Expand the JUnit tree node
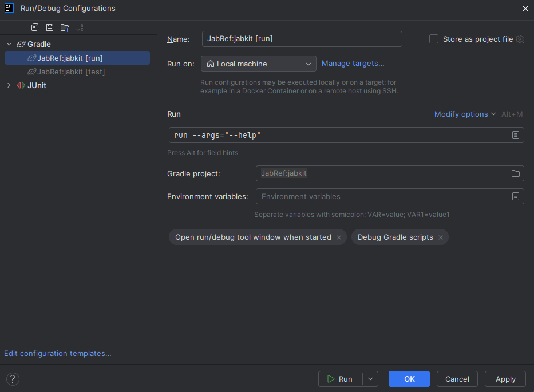 (x=9, y=85)
